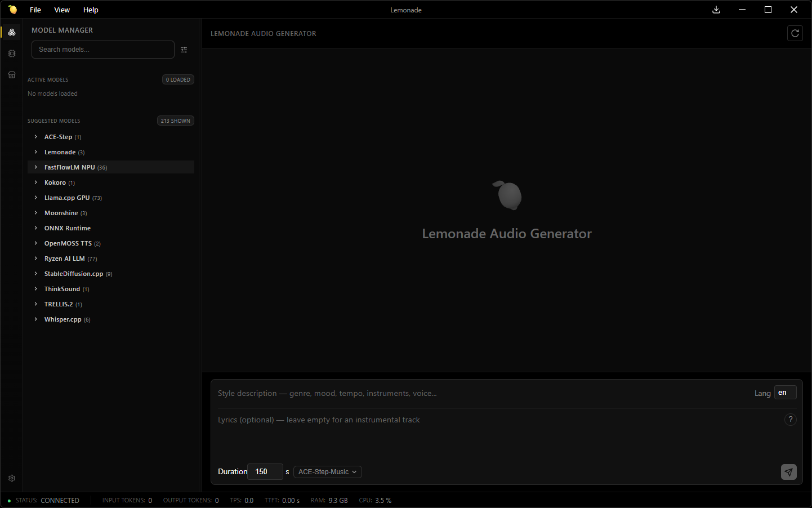Click the SUGGESTED MODELS section label
This screenshot has height=508, width=812.
pyautogui.click(x=54, y=121)
